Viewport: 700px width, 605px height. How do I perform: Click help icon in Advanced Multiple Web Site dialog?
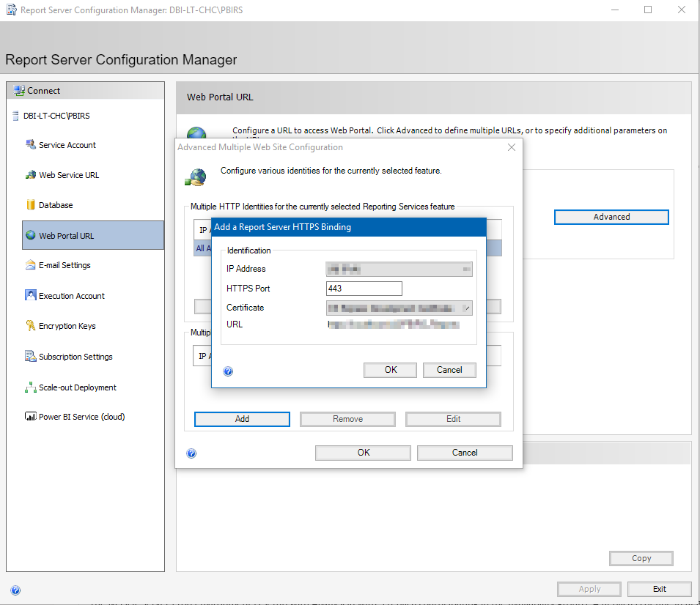pos(191,453)
